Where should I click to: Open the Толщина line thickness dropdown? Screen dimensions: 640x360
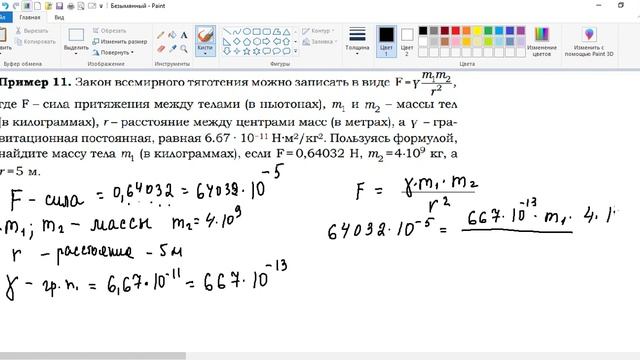tap(357, 41)
